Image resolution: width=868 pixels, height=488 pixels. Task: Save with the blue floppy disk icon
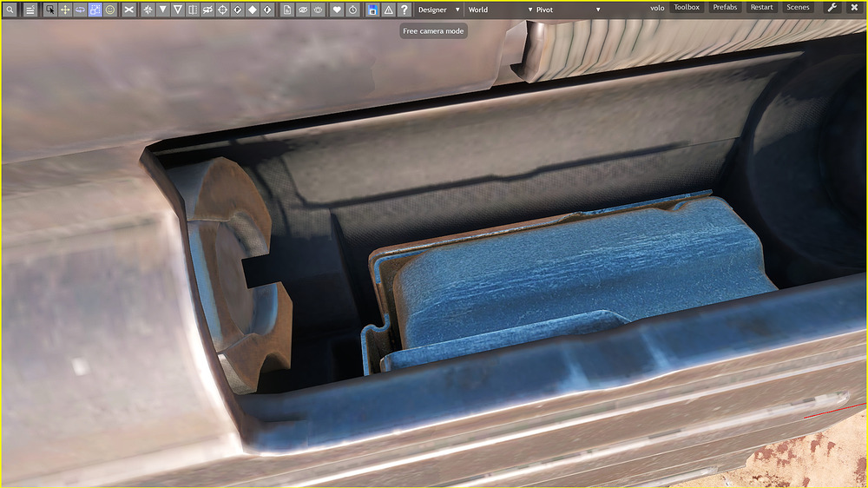click(x=372, y=10)
